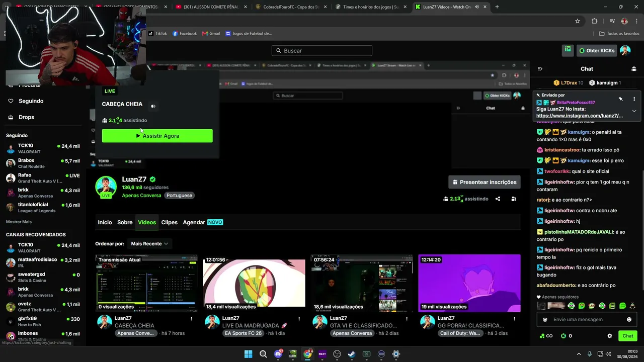The height and width of the screenshot is (362, 644).
Task: Open Brabox channel in sidebar
Action: [x=43, y=163]
